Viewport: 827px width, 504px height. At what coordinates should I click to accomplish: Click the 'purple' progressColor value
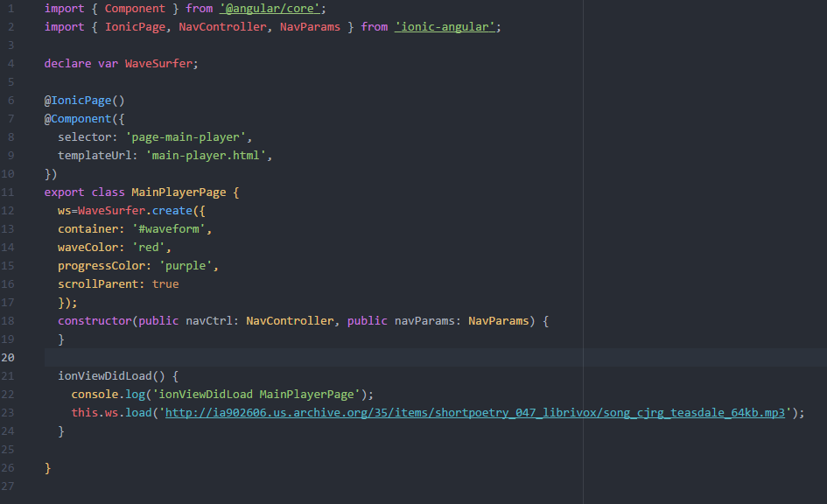[x=186, y=266]
